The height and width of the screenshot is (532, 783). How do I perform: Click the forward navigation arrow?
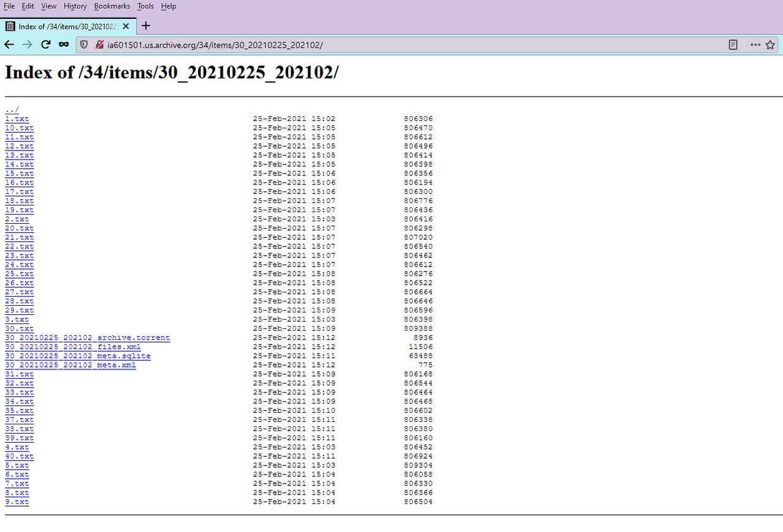[x=27, y=45]
